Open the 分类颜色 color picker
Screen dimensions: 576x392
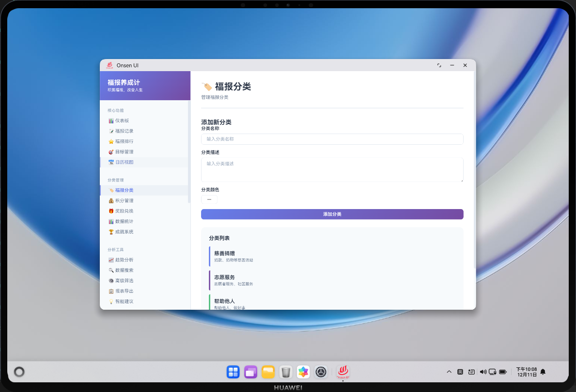209,199
